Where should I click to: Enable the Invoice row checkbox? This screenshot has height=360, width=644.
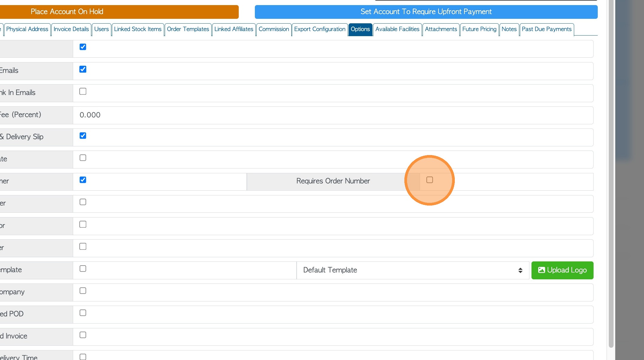pos(83,335)
